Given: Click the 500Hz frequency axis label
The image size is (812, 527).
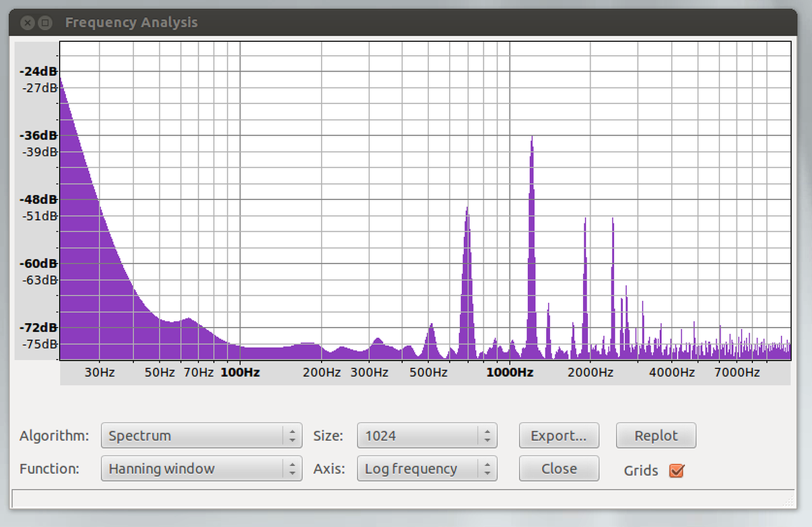Looking at the screenshot, I should coord(428,372).
